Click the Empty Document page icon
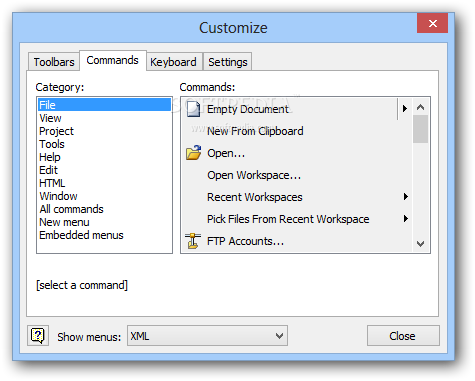The image size is (475, 381). pos(193,109)
